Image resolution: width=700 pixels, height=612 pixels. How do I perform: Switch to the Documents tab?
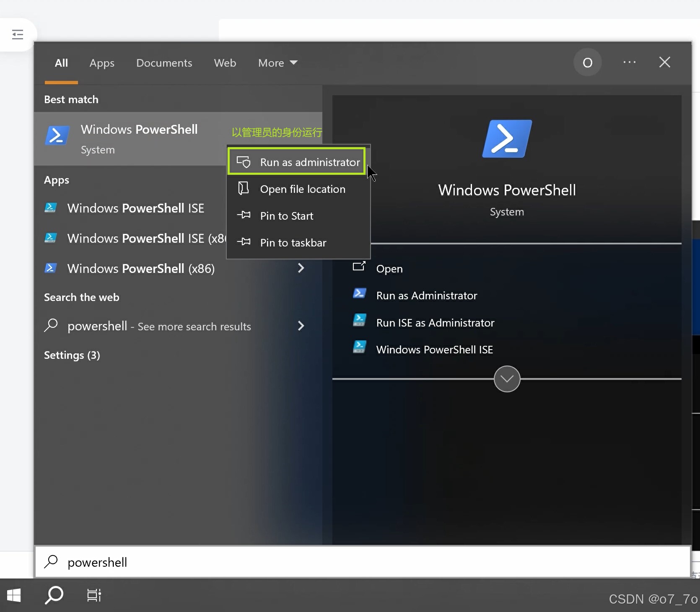pos(164,63)
